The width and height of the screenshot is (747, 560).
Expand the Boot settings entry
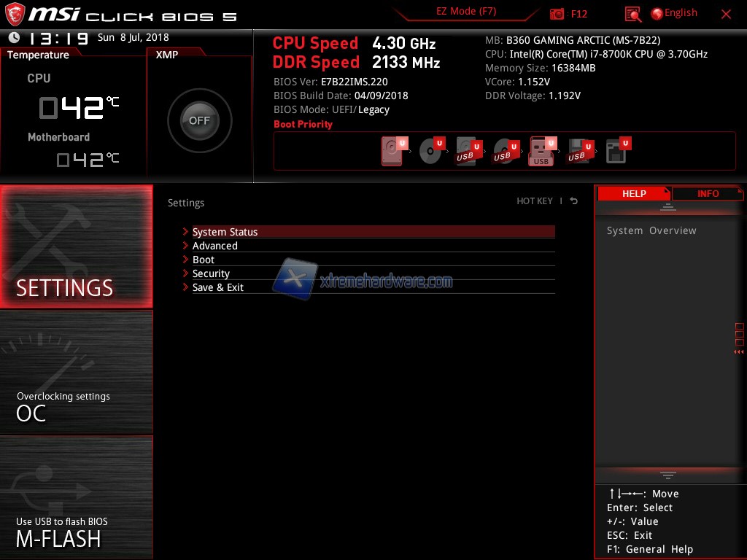pos(204,260)
